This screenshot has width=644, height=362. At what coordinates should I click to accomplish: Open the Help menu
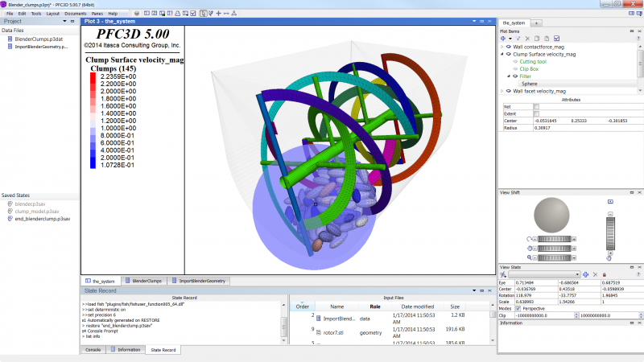click(113, 14)
